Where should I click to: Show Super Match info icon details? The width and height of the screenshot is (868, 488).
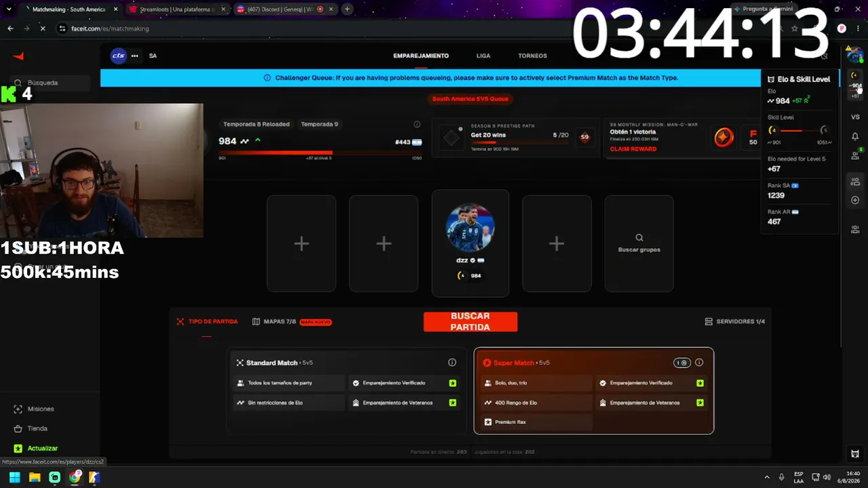[x=699, y=363]
